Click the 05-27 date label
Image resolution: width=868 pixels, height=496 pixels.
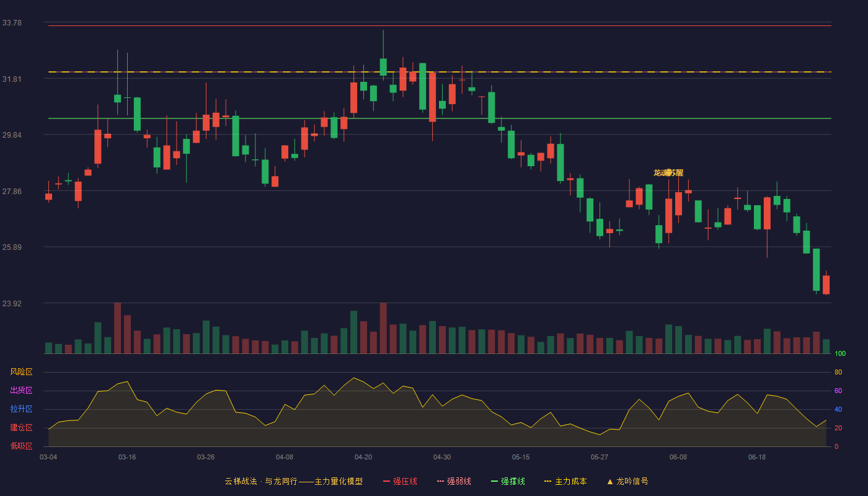coord(600,457)
